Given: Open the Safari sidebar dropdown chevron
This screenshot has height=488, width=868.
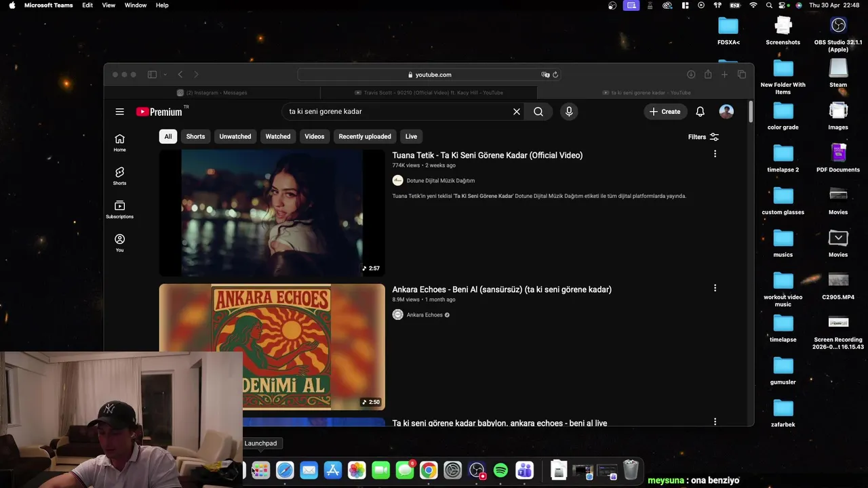Looking at the screenshot, I should coord(165,75).
